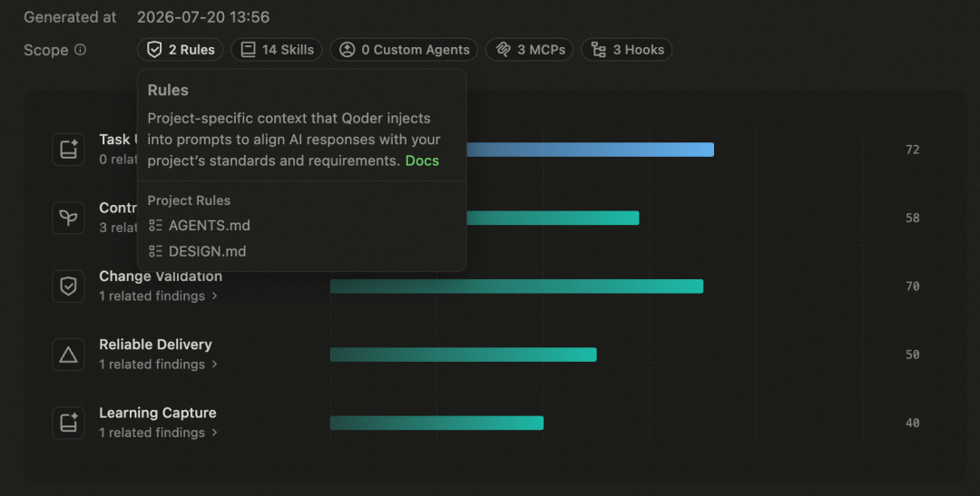Click the shield icon in Rules chip
The width and height of the screenshot is (980, 496).
(154, 49)
